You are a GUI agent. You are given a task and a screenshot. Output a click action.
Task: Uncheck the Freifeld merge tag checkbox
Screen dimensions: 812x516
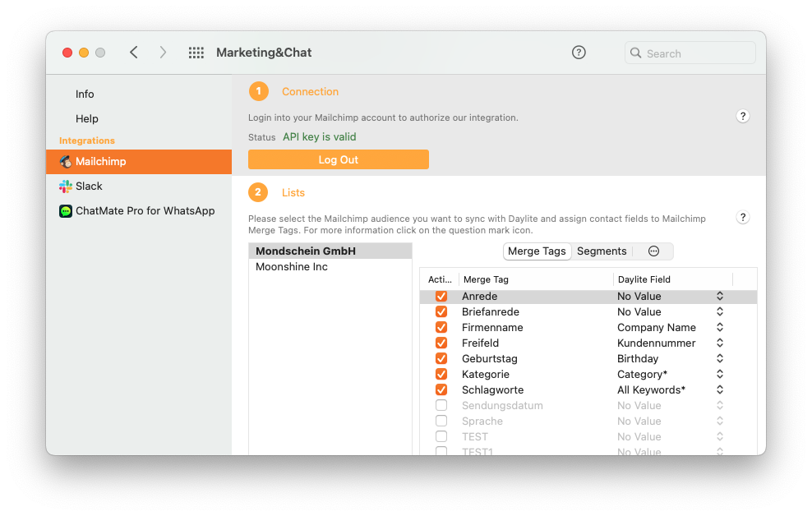pyautogui.click(x=441, y=343)
